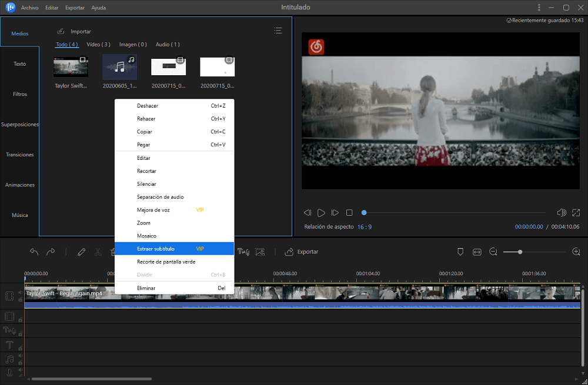Mute the voiceover track
Image resolution: width=588 pixels, height=385 pixels.
tap(21, 370)
